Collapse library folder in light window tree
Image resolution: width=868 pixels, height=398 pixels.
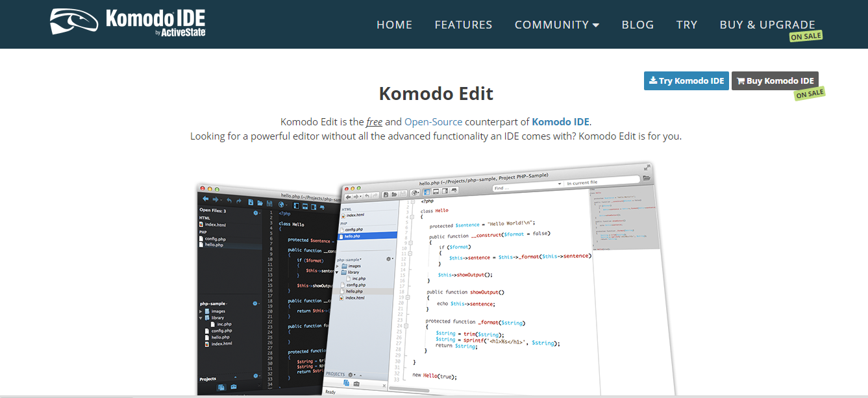[337, 272]
